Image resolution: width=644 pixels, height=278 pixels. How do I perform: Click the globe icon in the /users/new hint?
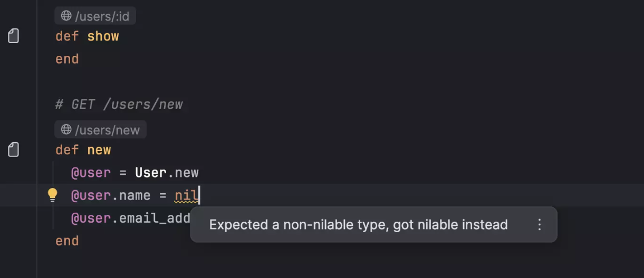click(66, 130)
